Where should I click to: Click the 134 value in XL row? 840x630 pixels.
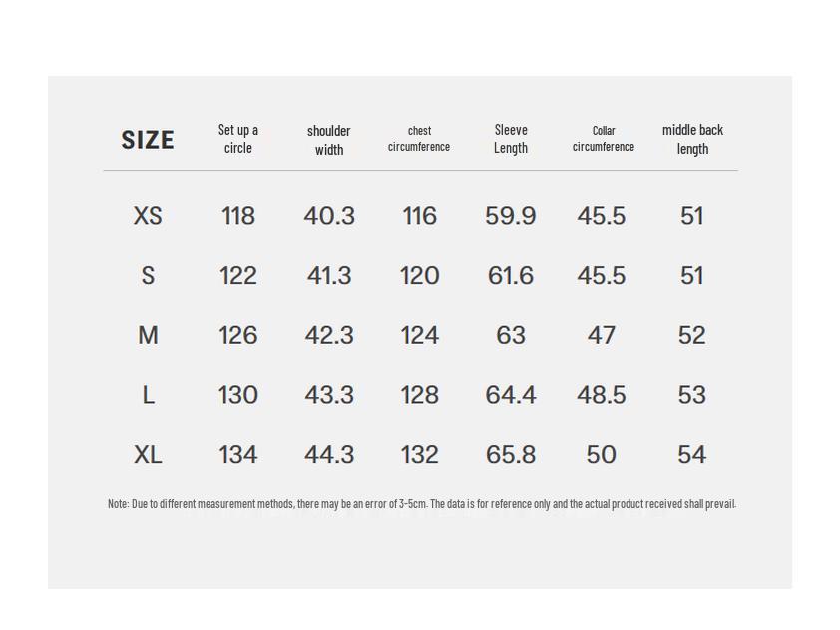tap(238, 455)
